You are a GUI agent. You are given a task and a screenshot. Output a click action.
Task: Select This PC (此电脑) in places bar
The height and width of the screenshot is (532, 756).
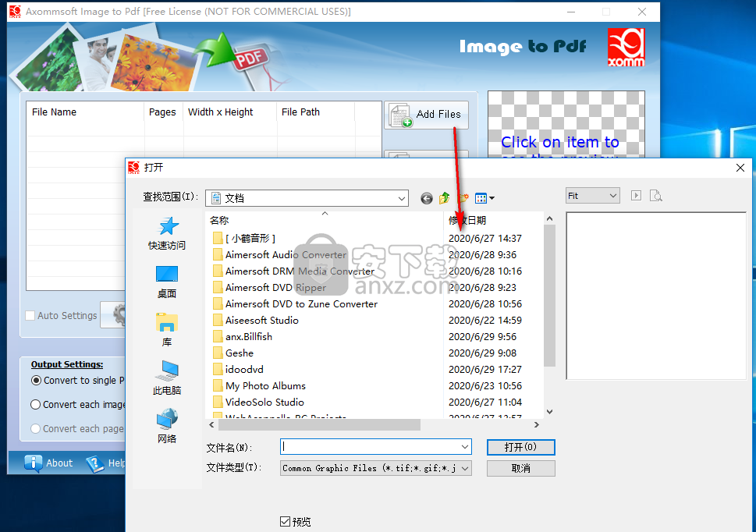pyautogui.click(x=167, y=378)
